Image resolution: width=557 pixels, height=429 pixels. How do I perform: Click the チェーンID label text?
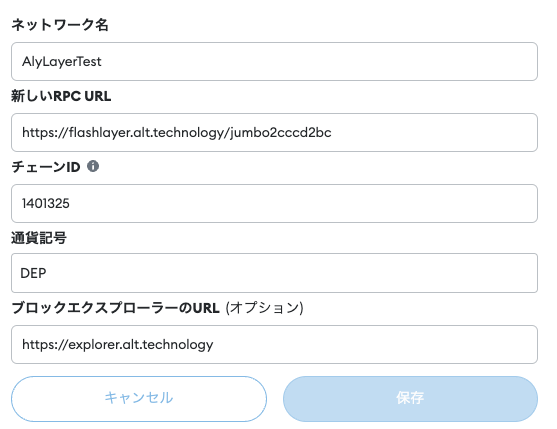pos(46,167)
